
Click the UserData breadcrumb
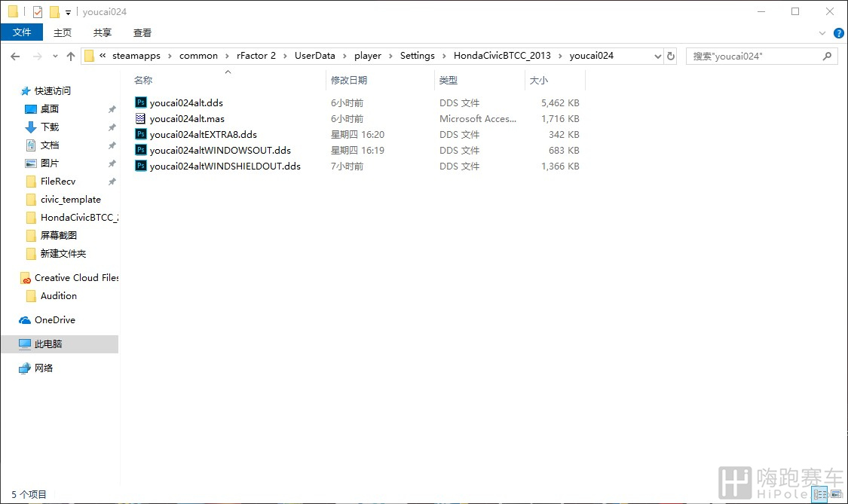(x=315, y=56)
